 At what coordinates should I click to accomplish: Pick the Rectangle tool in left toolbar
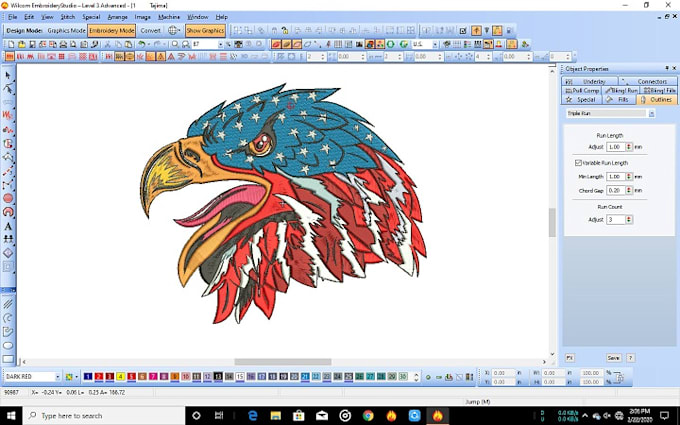point(8,359)
